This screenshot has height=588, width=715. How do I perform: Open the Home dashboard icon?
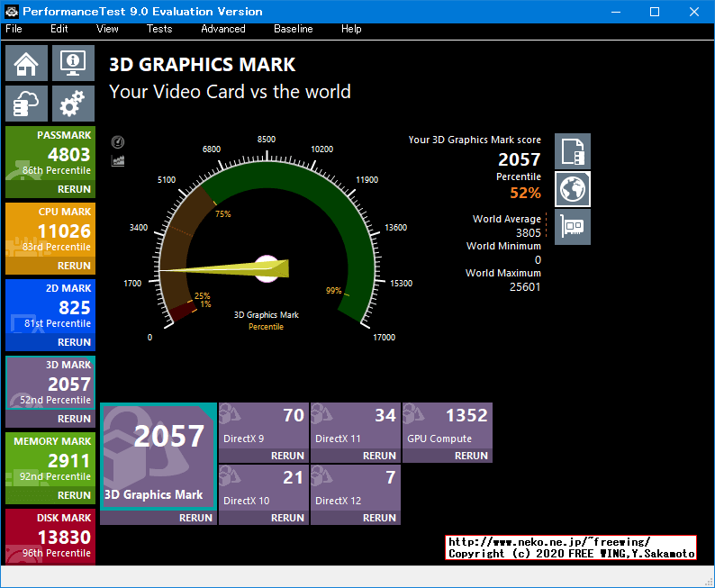27,63
